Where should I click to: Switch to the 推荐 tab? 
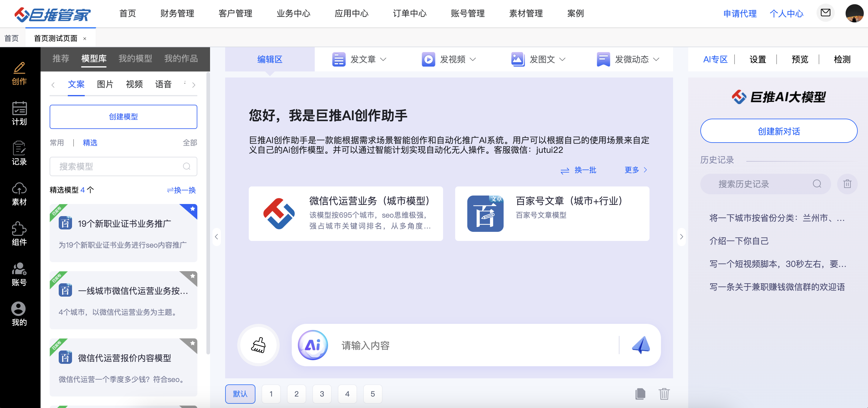click(x=61, y=59)
